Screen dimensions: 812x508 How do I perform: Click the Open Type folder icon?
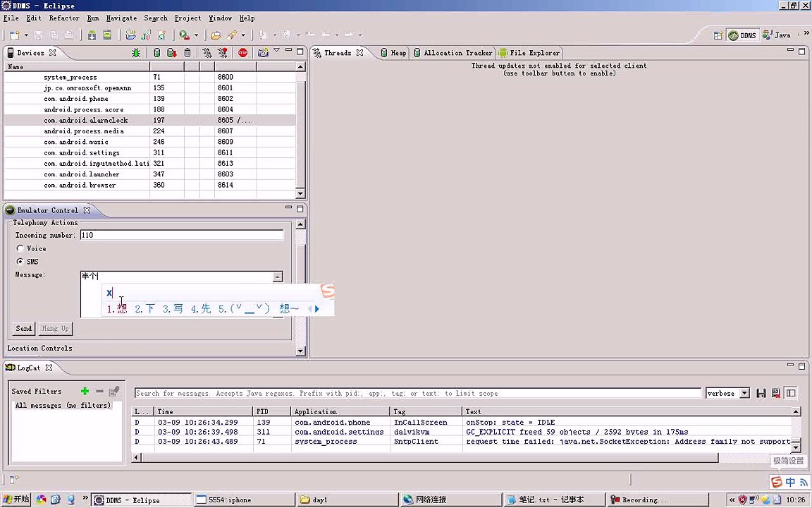(216, 35)
